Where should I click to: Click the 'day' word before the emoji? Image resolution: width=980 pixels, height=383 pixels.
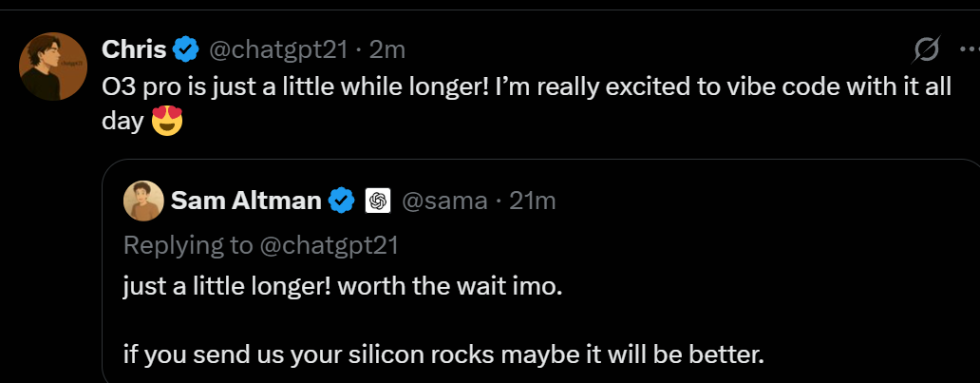(x=122, y=122)
